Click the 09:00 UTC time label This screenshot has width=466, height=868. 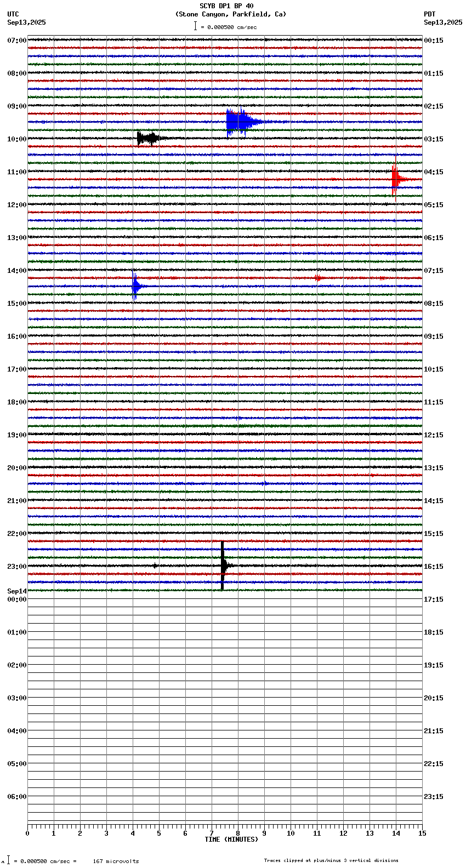click(x=17, y=106)
